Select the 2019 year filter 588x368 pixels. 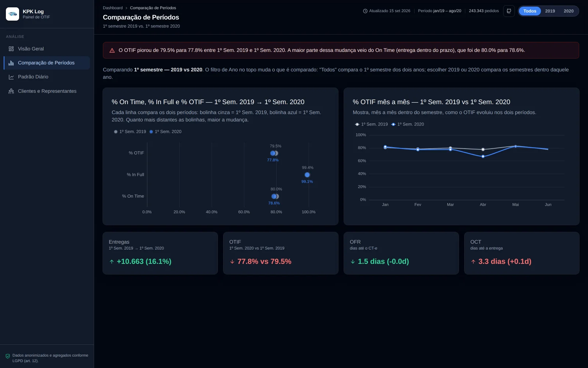click(x=550, y=11)
